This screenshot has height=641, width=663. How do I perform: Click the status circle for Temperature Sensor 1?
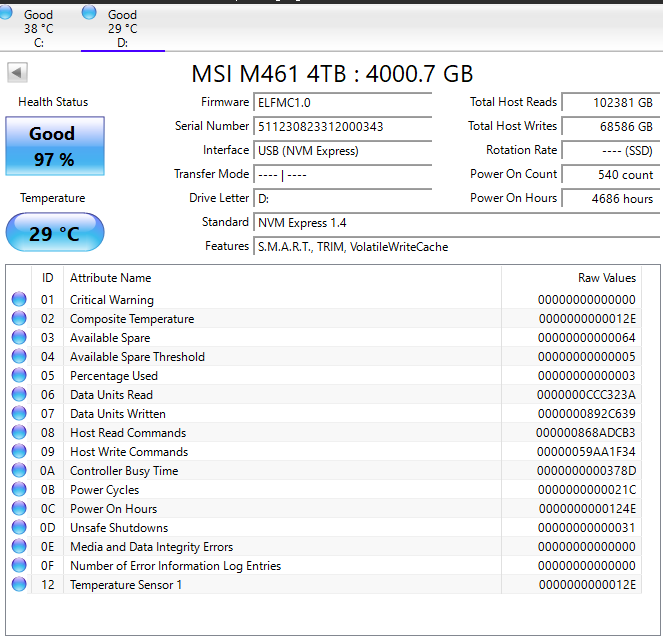coord(19,585)
